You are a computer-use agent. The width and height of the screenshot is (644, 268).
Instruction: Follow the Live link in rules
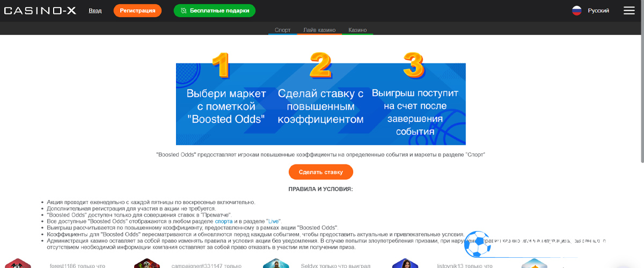pyautogui.click(x=273, y=221)
